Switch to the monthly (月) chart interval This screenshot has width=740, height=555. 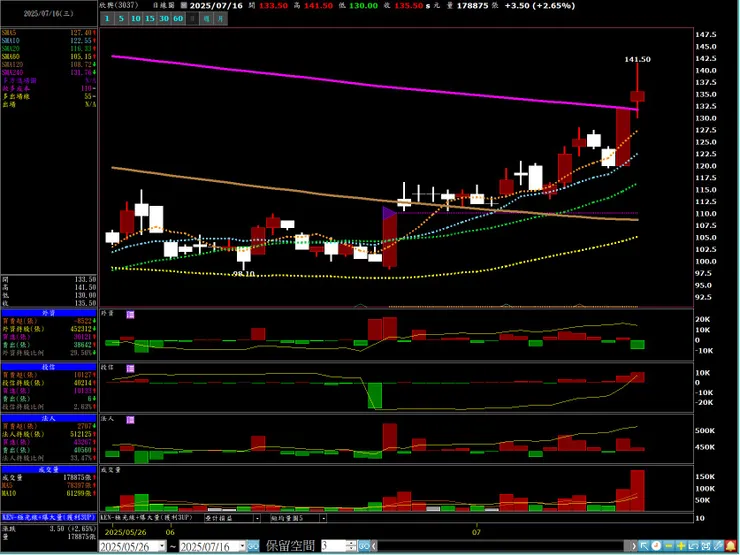221,18
